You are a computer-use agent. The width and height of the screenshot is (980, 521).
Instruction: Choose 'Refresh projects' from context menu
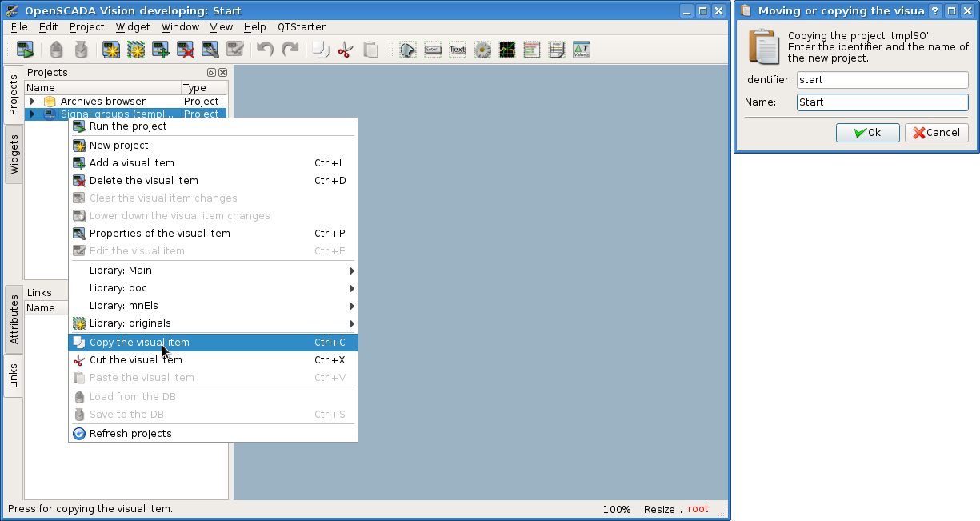tap(213, 434)
